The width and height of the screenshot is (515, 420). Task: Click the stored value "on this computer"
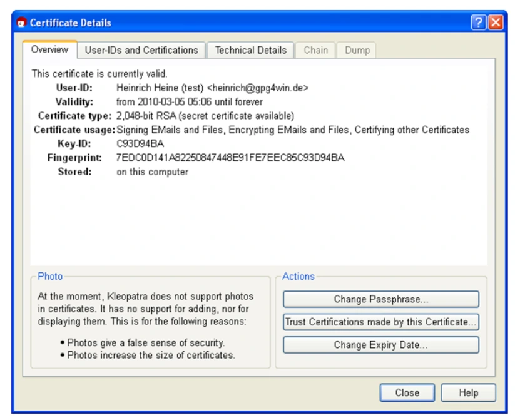pyautogui.click(x=153, y=172)
